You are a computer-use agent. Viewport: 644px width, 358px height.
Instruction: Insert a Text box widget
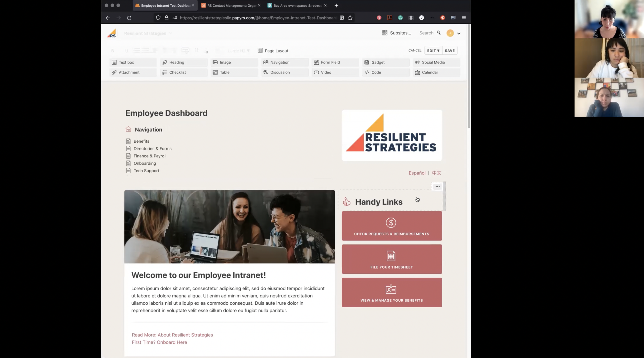pyautogui.click(x=133, y=62)
